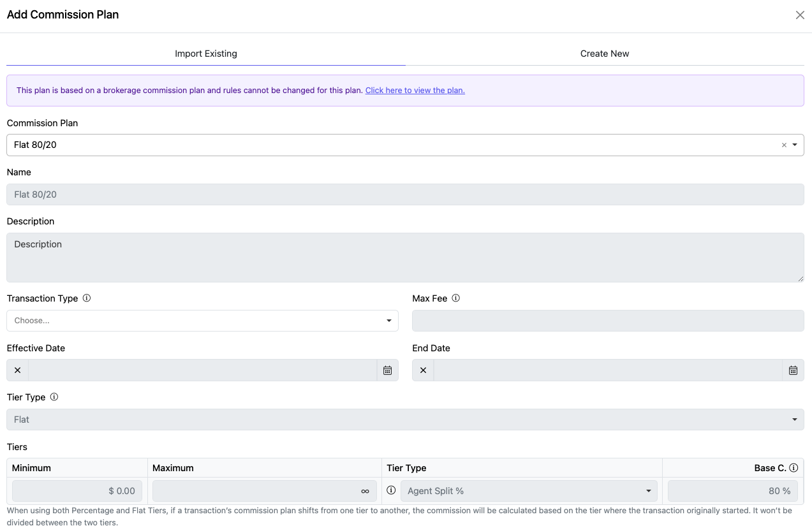Image resolution: width=812 pixels, height=526 pixels.
Task: Click the $ 0.00 Minimum tier field
Action: (77, 491)
